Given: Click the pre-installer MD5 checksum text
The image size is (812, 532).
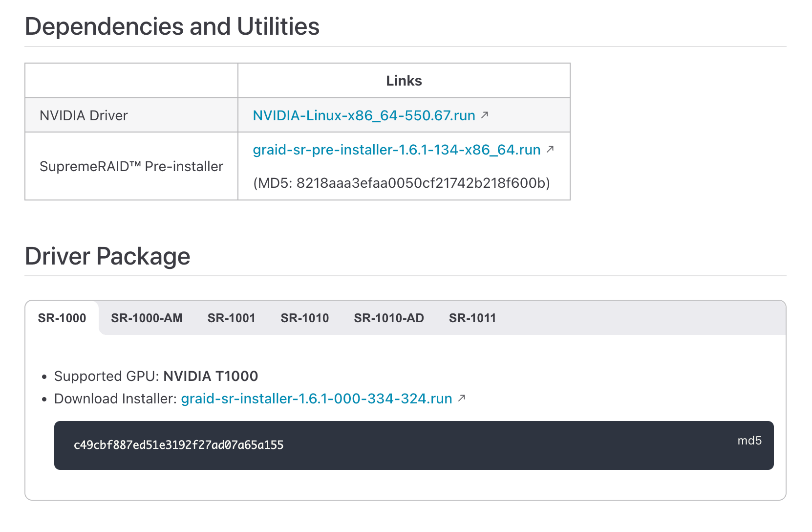Looking at the screenshot, I should coord(401,183).
